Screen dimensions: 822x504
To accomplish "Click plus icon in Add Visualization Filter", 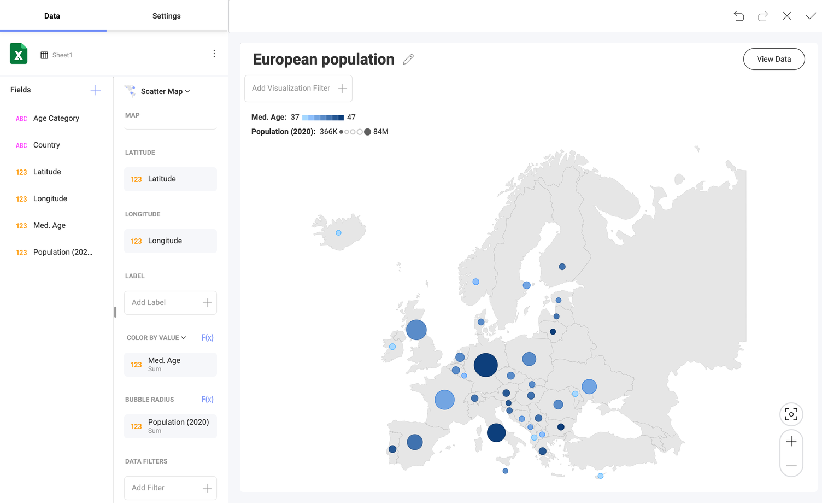I will tap(343, 89).
